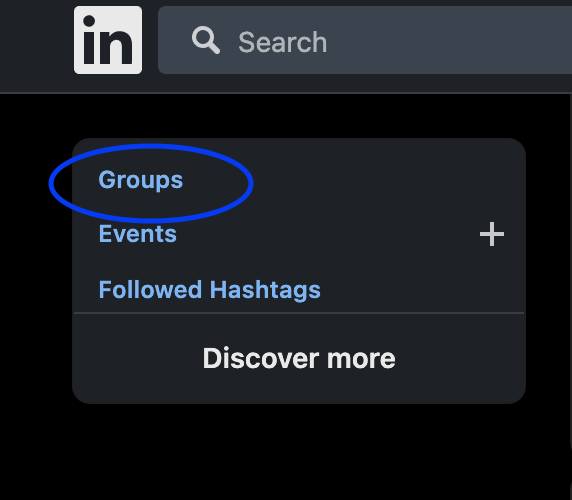Open the Events link

[138, 233]
